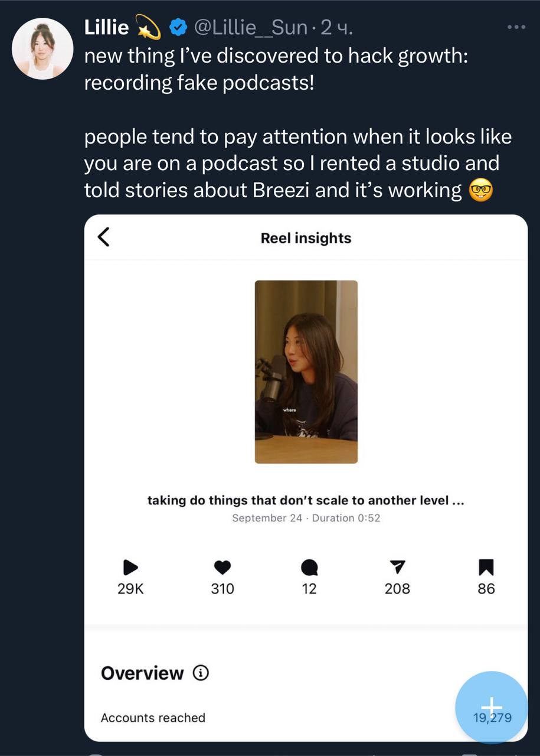Open the tweet's three-dot more menu
540x756 pixels.
click(x=516, y=27)
